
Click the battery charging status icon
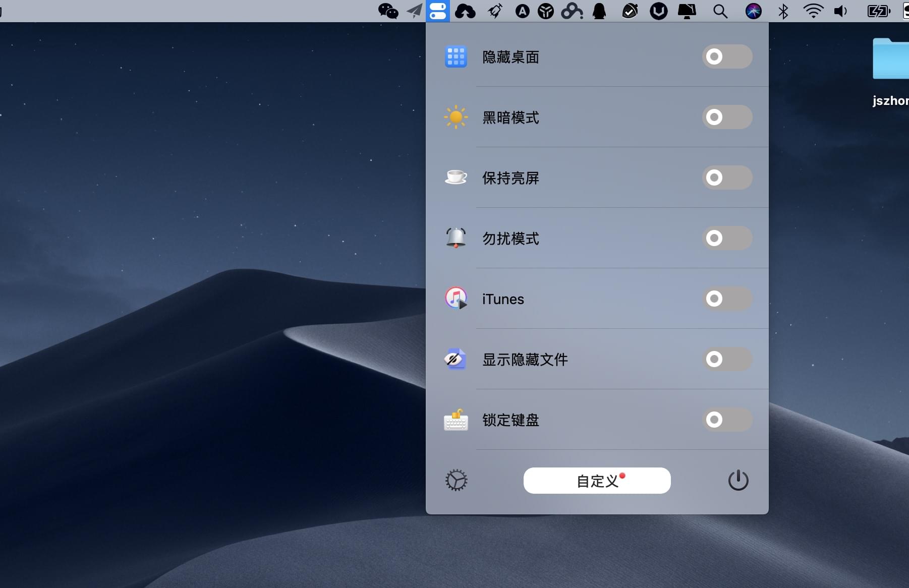click(x=878, y=11)
